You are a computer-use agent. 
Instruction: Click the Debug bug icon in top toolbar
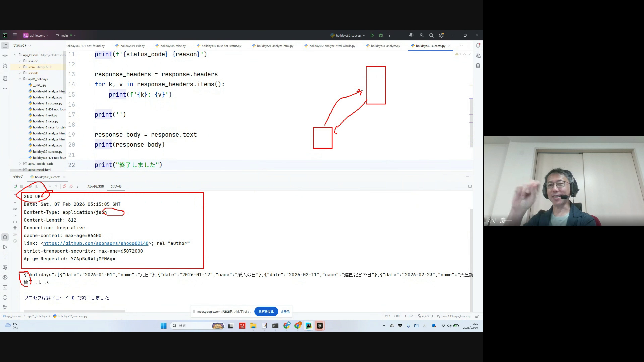point(381,35)
